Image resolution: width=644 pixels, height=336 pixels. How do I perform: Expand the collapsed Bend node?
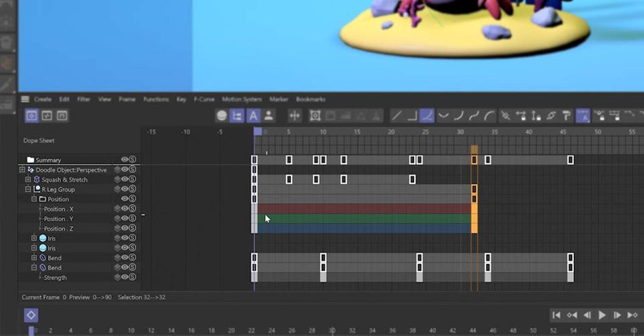tap(34, 258)
